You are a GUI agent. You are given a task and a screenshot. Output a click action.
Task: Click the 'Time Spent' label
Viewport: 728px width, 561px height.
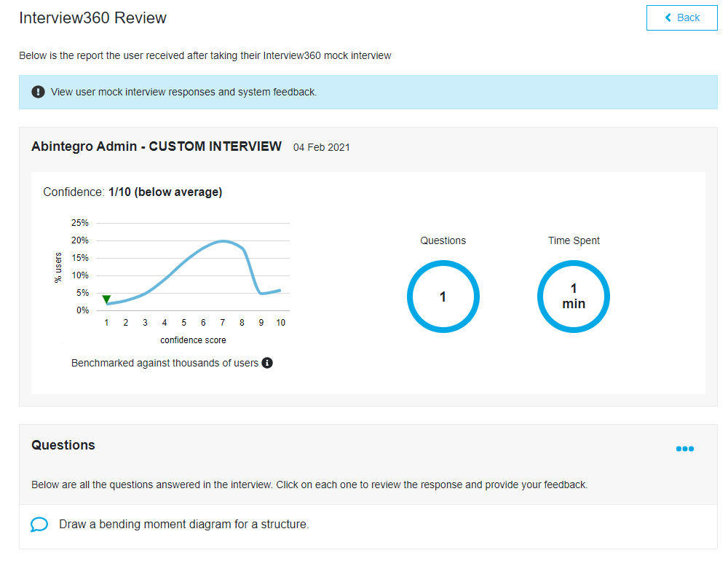tap(574, 240)
